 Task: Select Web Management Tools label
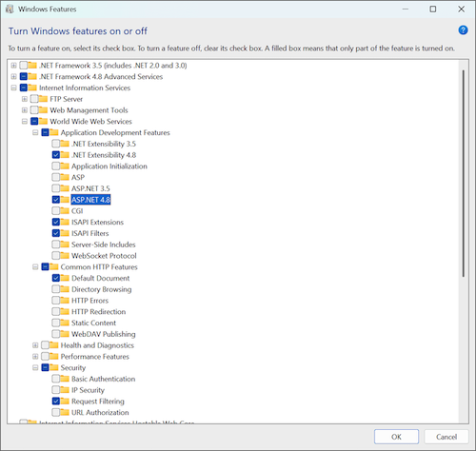click(x=89, y=110)
